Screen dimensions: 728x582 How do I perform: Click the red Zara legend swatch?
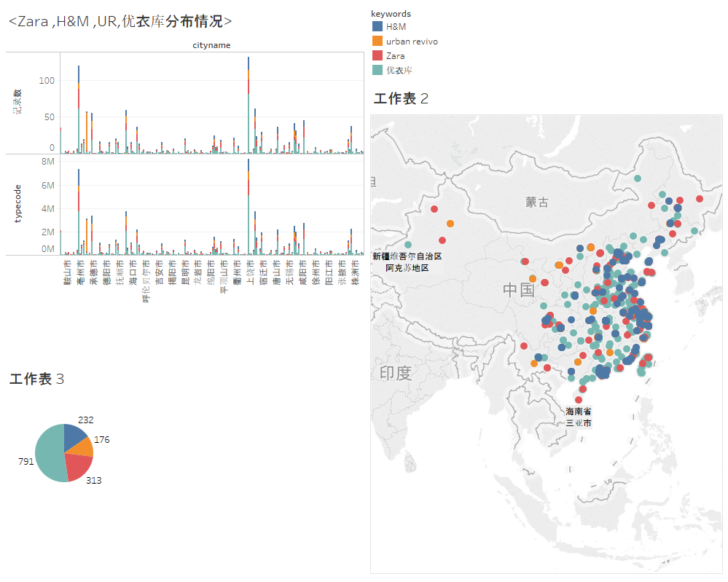tap(377, 55)
